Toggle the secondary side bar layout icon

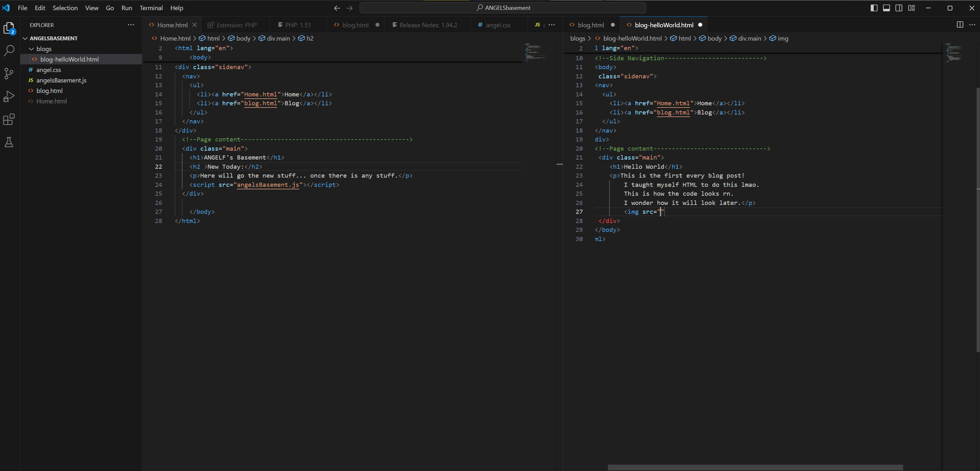tap(899, 8)
